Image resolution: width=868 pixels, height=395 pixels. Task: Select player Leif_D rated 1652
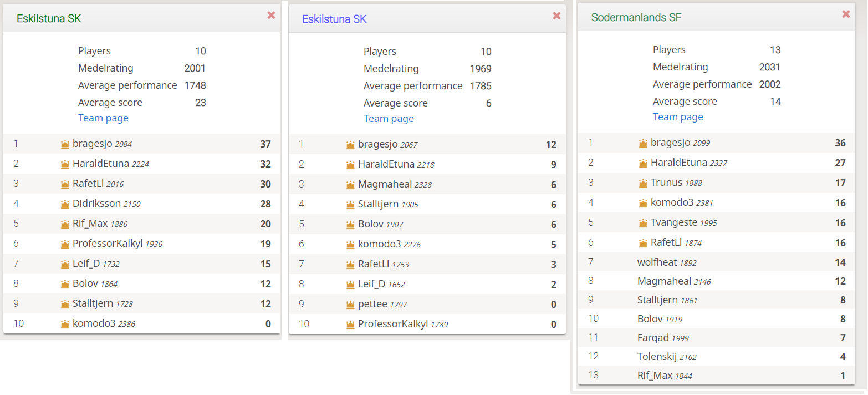[427, 284]
